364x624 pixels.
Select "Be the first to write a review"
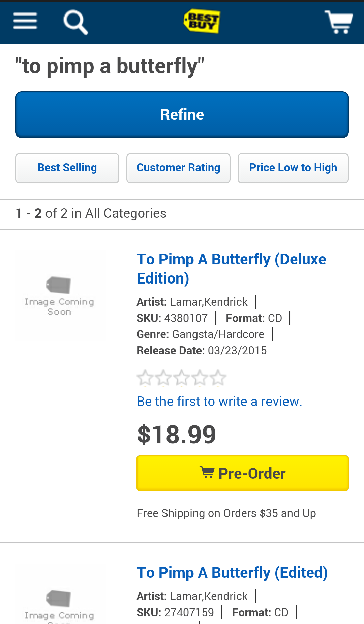[219, 402]
